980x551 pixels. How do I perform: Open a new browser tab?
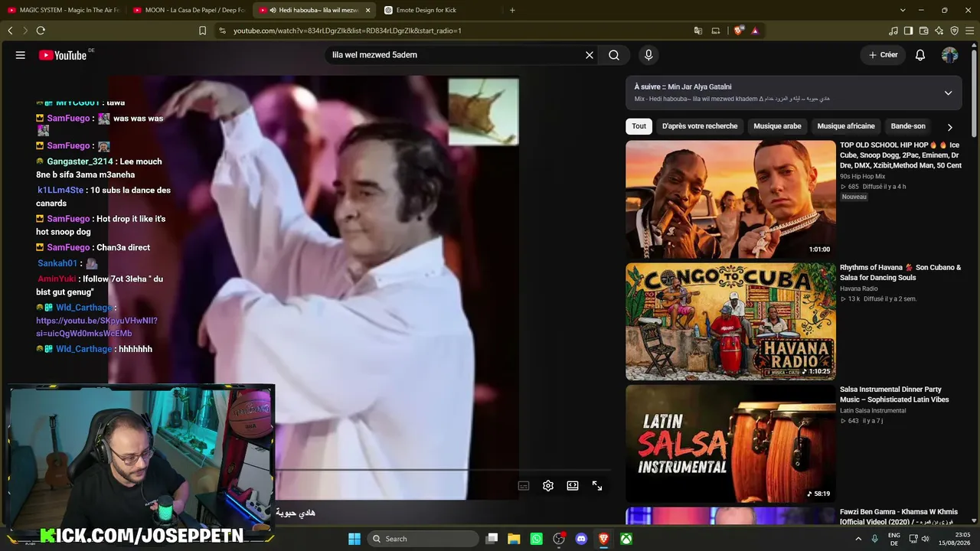tap(512, 10)
